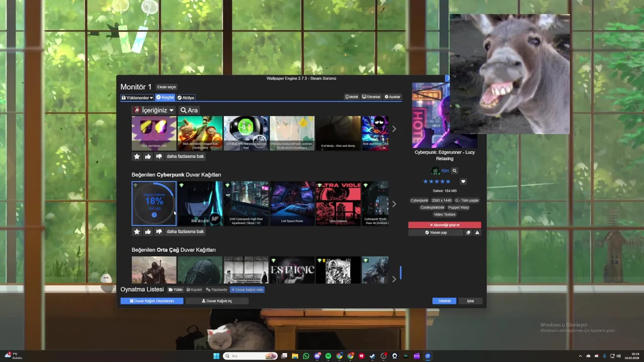Open author avatar next to Kim

[435, 171]
